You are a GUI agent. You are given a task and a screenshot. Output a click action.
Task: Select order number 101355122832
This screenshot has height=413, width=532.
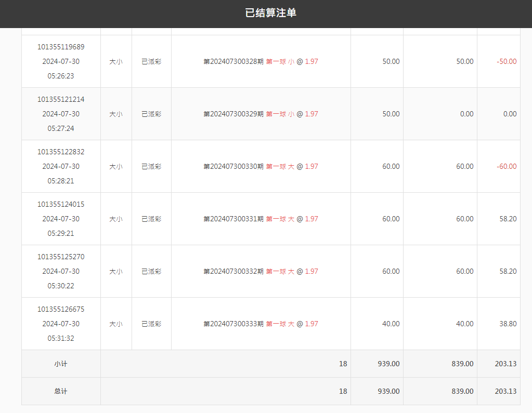tap(61, 152)
